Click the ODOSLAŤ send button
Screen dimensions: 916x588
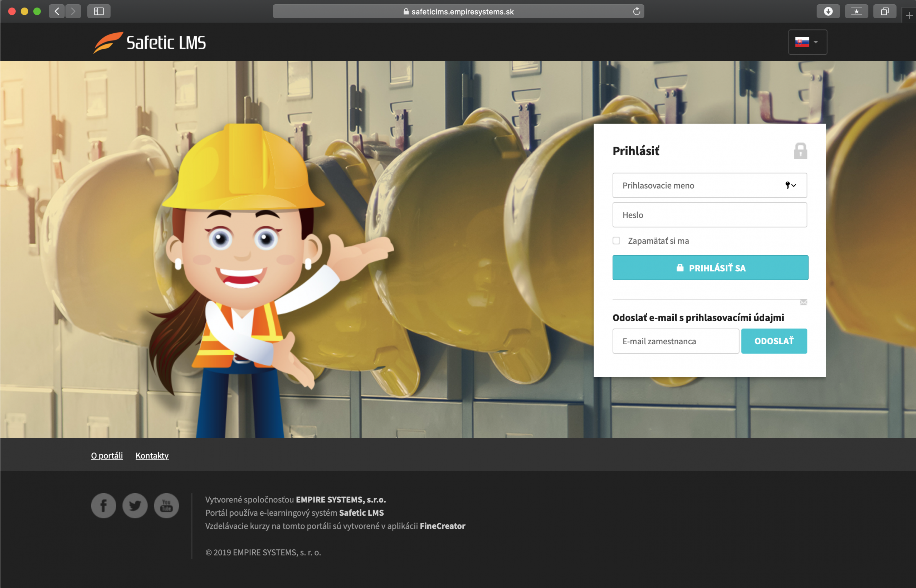(x=774, y=341)
